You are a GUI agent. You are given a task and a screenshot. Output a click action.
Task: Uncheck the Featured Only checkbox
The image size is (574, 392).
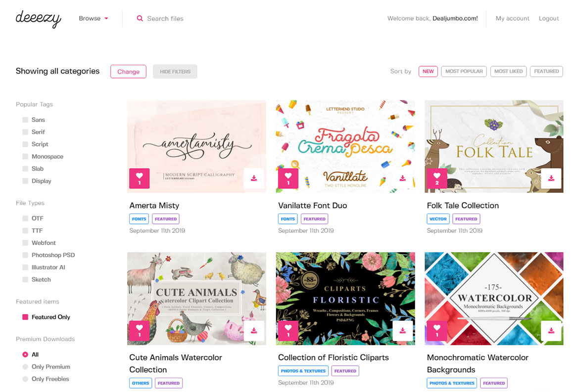25,317
